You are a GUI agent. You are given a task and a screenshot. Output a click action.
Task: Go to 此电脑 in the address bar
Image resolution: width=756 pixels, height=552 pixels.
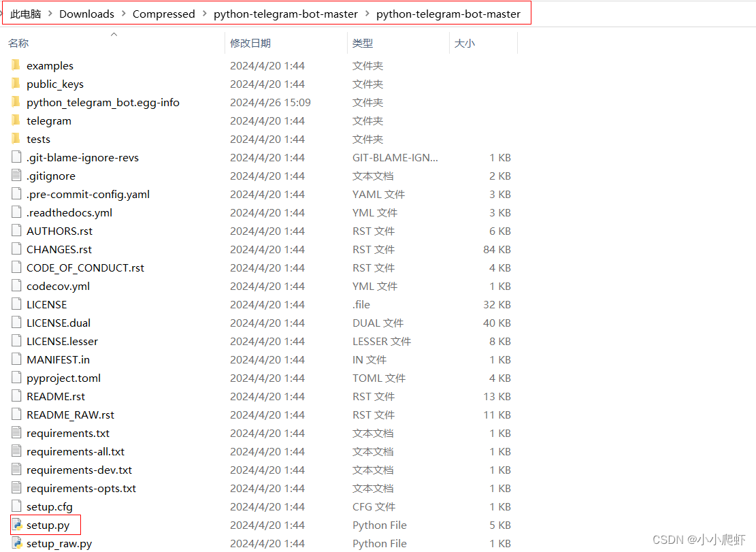26,14
